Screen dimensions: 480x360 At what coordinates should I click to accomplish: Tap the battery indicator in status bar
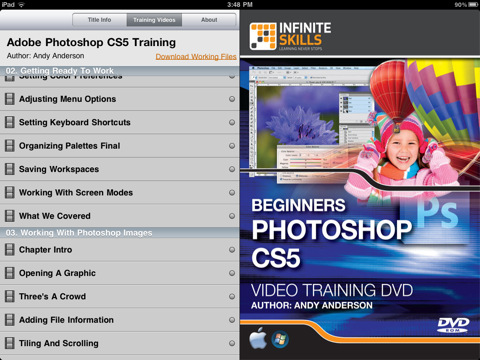point(474,4)
